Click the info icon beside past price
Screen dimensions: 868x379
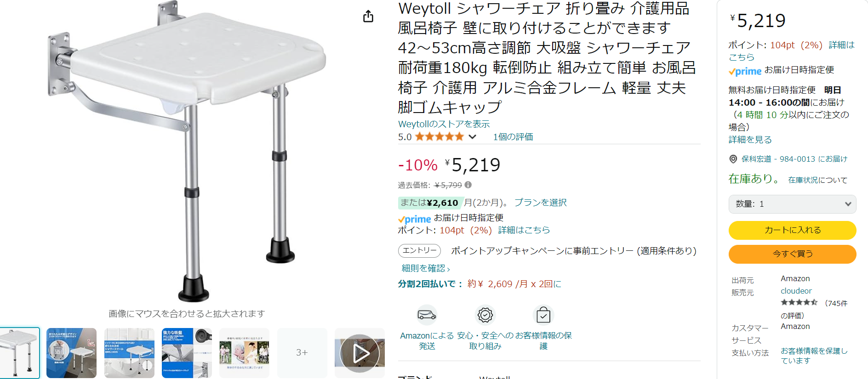coord(468,185)
